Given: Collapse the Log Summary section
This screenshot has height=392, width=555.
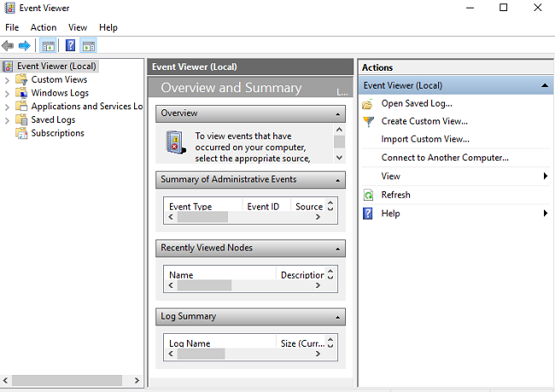Looking at the screenshot, I should [x=338, y=317].
